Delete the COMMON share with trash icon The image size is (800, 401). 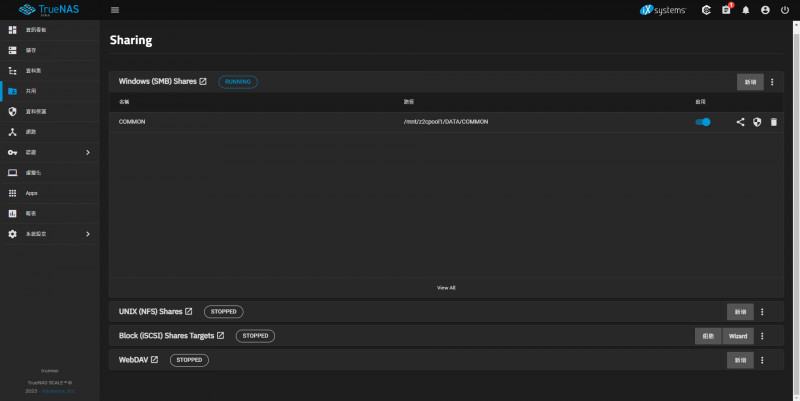point(773,122)
